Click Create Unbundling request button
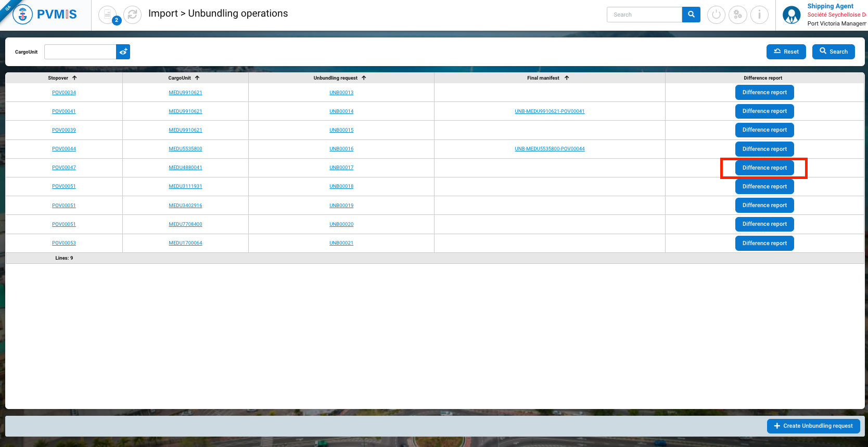868x447 pixels. [x=813, y=426]
